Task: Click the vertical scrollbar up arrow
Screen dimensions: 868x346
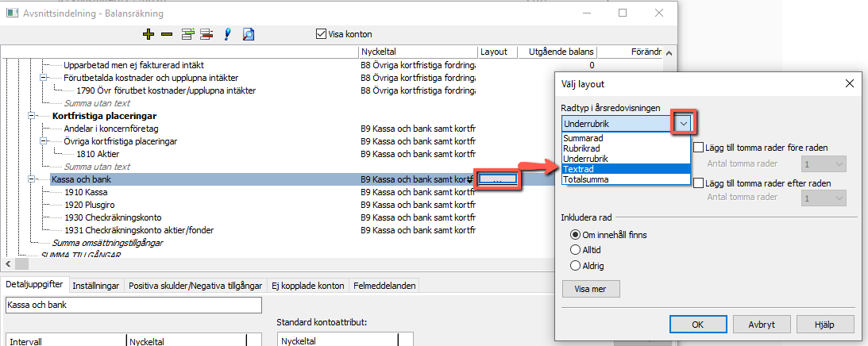Action: (669, 53)
